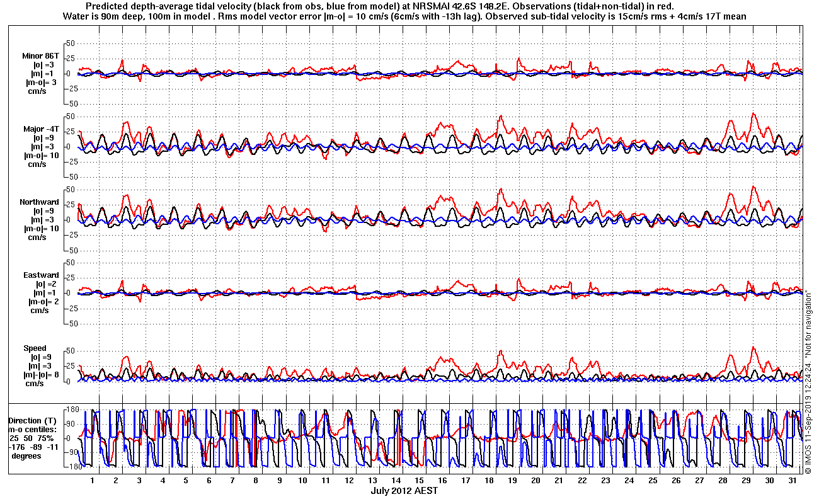Click '|m-o|= 10' in the Major panel
819x504 pixels.
click(x=43, y=156)
